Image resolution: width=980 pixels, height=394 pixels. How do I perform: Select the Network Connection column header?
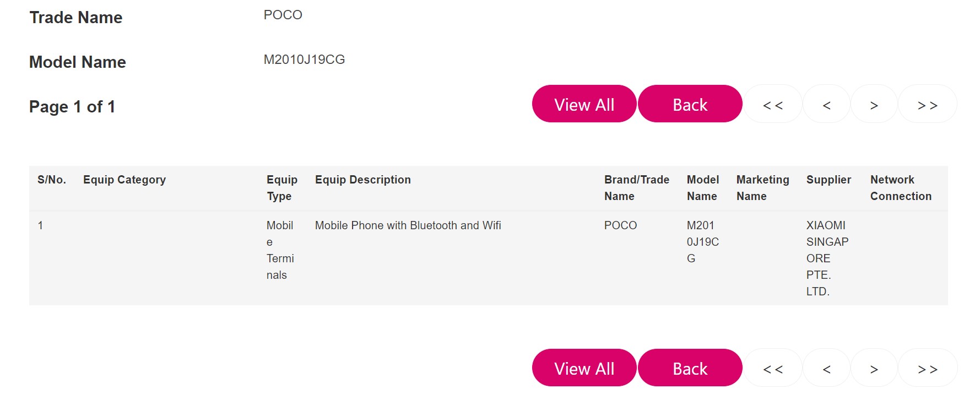tap(901, 188)
